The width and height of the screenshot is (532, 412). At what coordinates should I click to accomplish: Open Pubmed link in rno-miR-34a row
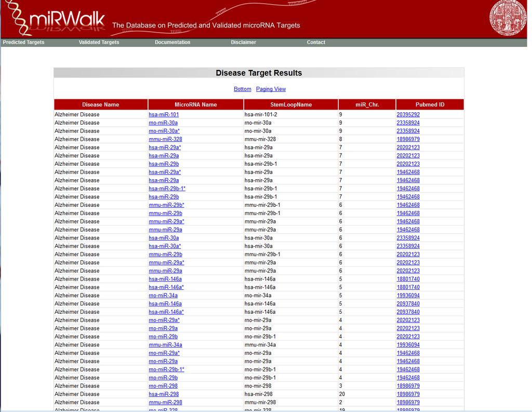408,295
